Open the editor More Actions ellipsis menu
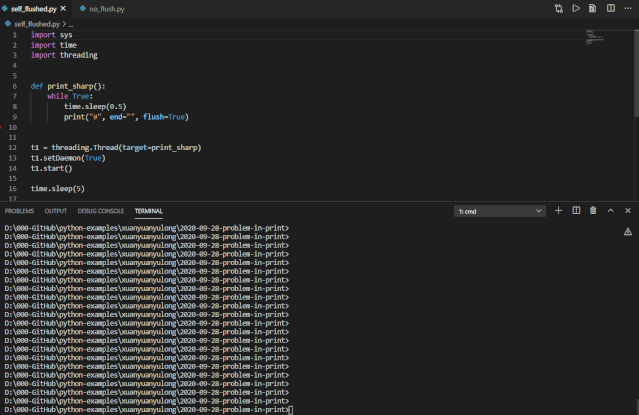The height and width of the screenshot is (415, 639). (627, 8)
